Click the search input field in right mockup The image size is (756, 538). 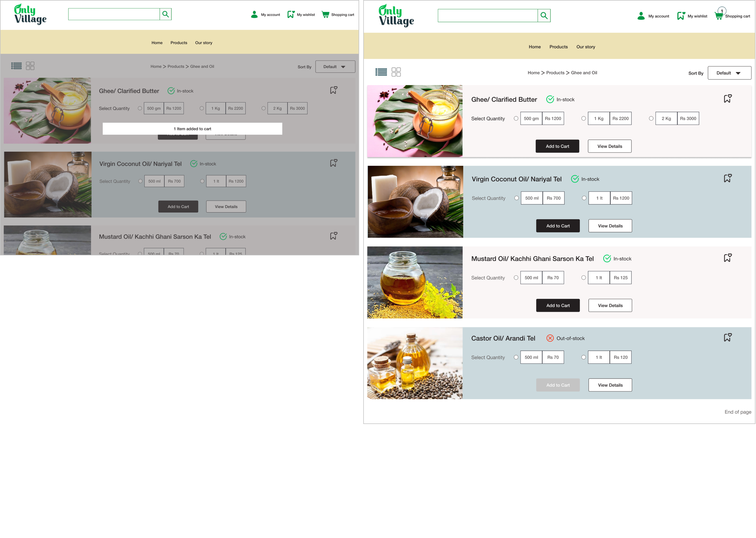pos(487,15)
